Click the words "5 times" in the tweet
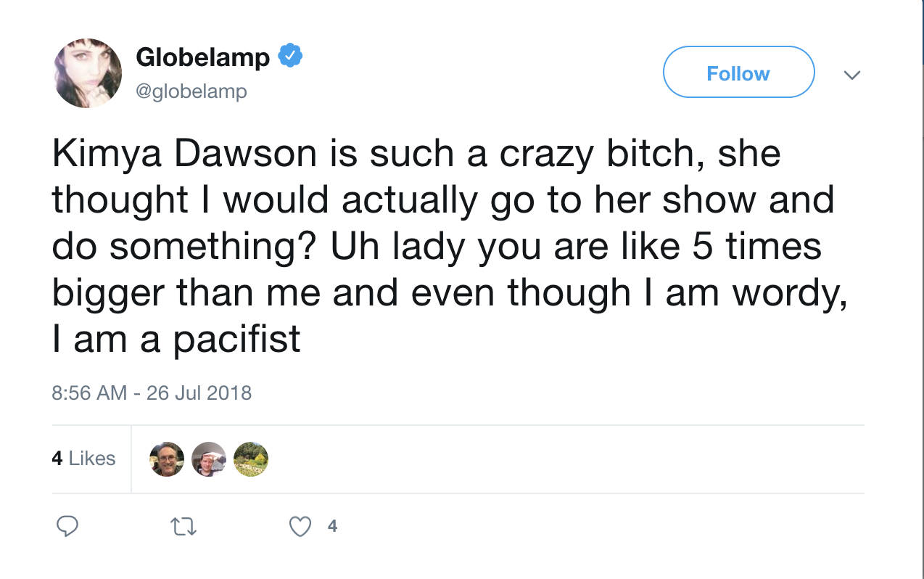Viewport: 924px width, 579px height. click(x=756, y=247)
